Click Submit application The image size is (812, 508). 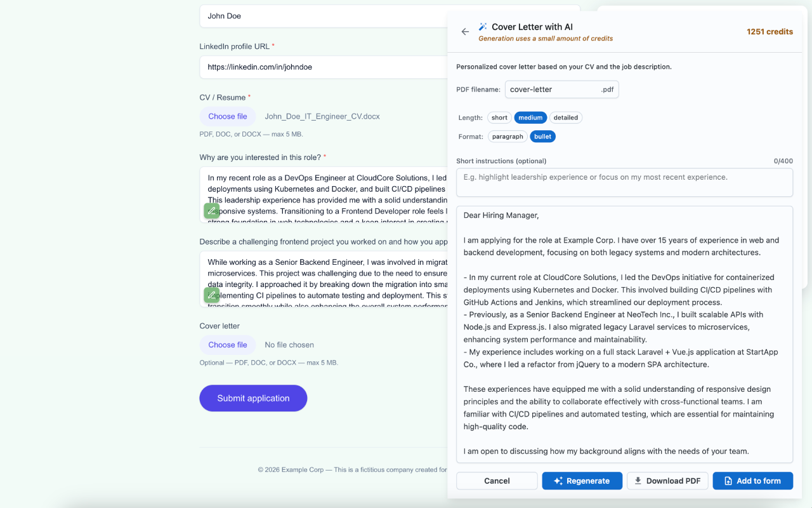[x=253, y=398]
